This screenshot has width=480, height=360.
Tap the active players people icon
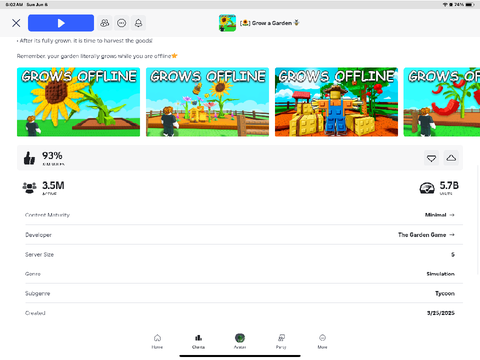click(x=29, y=187)
